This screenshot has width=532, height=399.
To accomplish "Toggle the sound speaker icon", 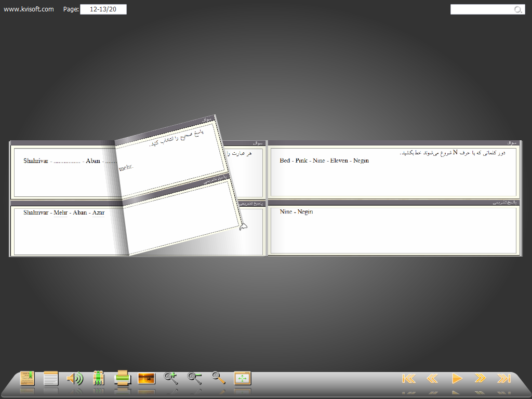I will 75,378.
